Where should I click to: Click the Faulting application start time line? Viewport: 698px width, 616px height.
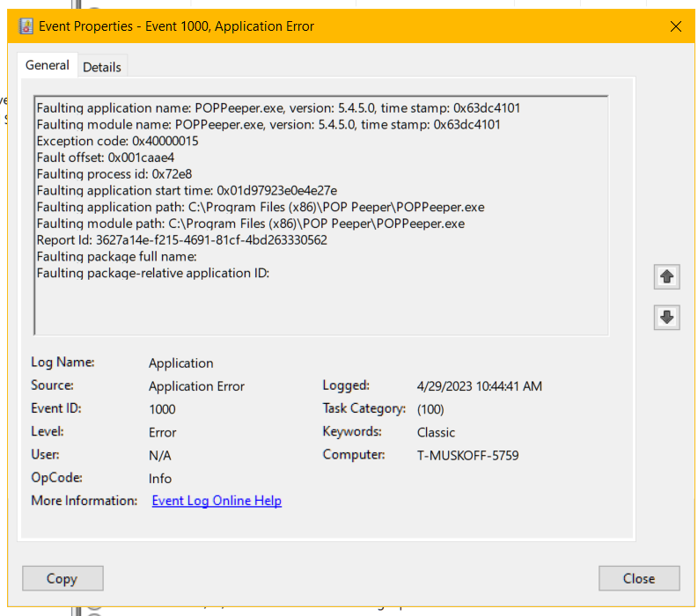[x=187, y=190]
